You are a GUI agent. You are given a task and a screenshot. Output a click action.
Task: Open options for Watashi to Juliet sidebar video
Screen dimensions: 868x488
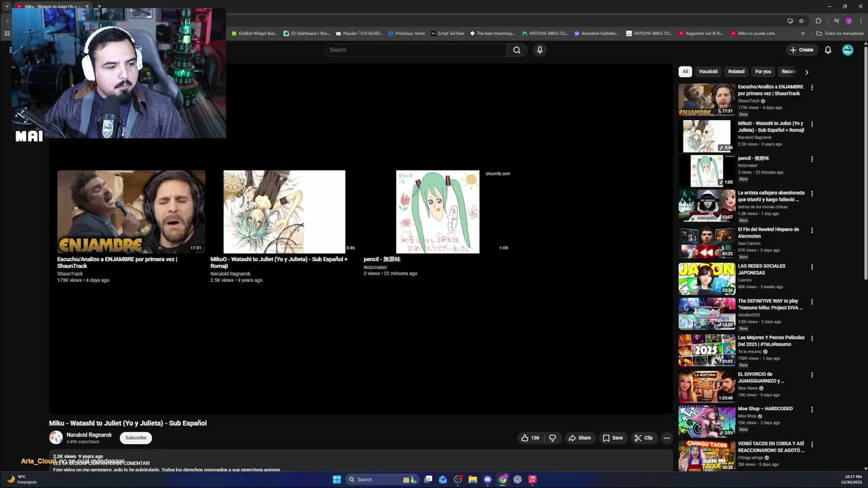click(812, 124)
